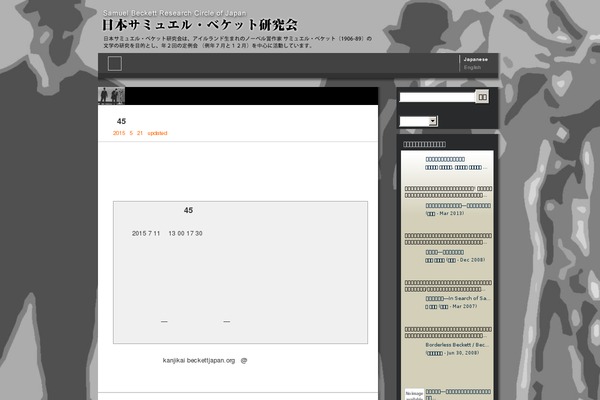The image size is (600, 400).
Task: Open the sidebar dropdown select box
Action: (418, 121)
